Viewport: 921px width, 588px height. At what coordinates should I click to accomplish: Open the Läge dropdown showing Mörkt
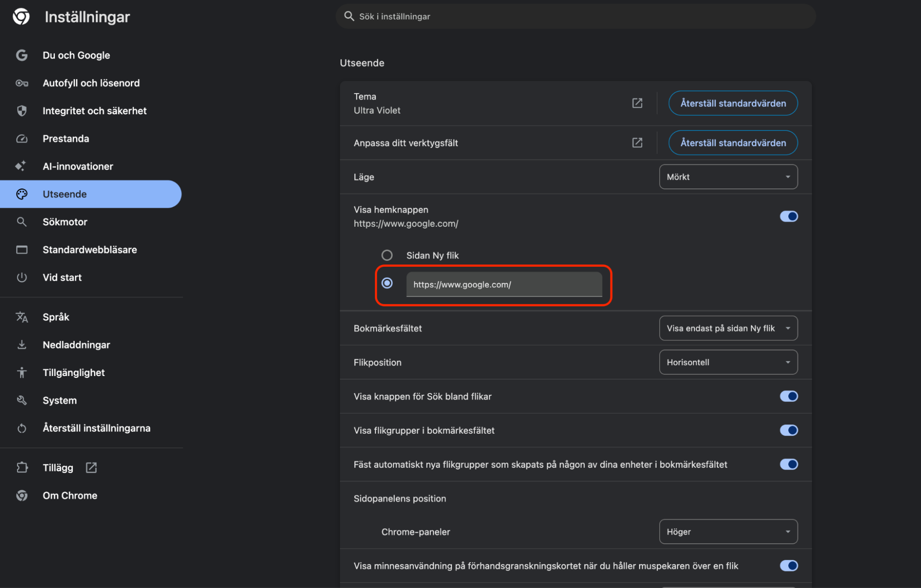(728, 177)
